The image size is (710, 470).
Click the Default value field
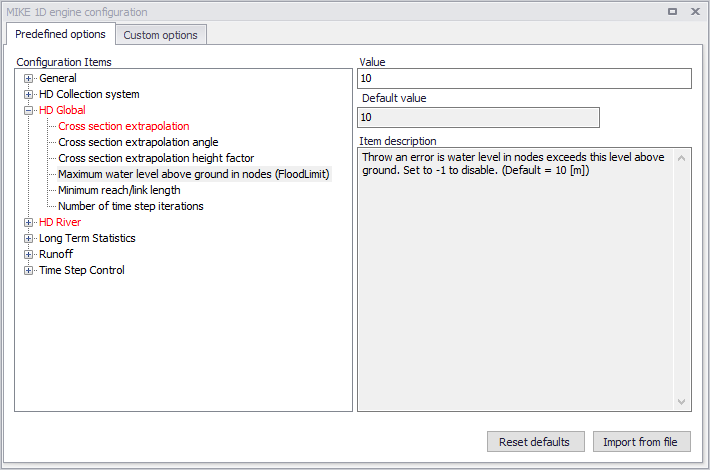point(478,117)
